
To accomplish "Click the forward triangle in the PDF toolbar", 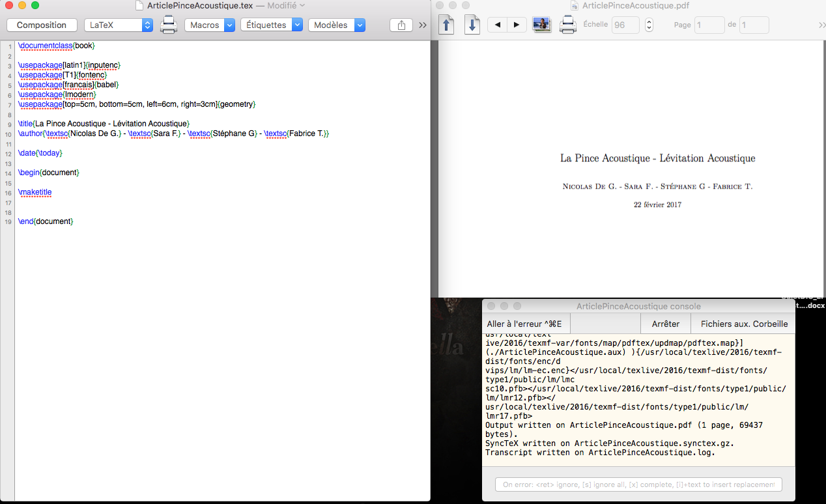I will [517, 25].
